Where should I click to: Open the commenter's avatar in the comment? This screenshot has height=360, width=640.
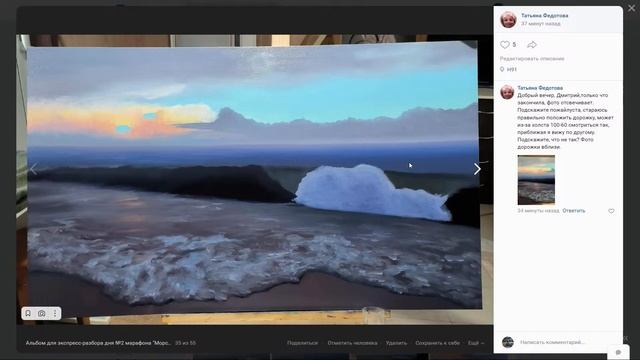(x=507, y=92)
